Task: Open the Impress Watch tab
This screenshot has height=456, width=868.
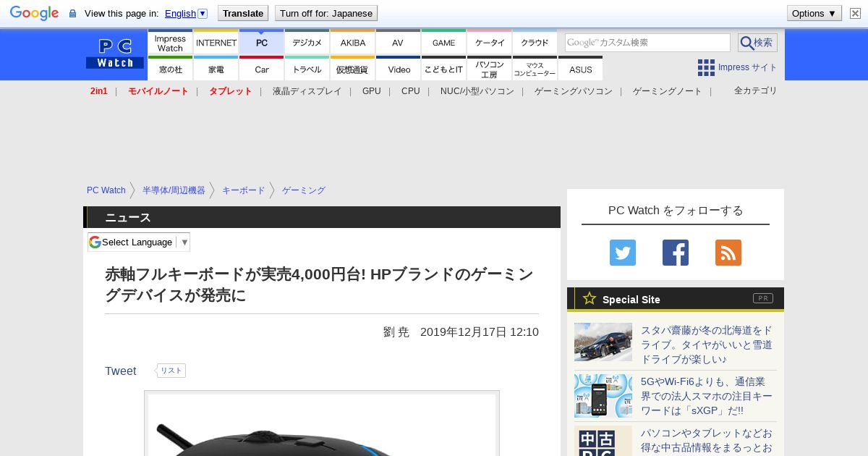Action: click(170, 42)
